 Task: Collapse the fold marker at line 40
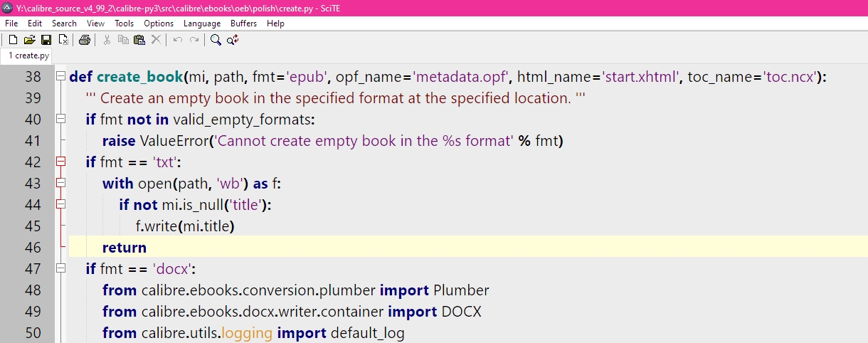point(60,120)
